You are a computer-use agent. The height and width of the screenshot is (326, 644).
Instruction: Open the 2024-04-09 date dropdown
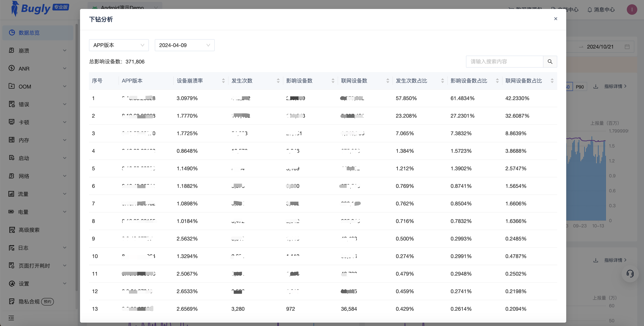[185, 45]
